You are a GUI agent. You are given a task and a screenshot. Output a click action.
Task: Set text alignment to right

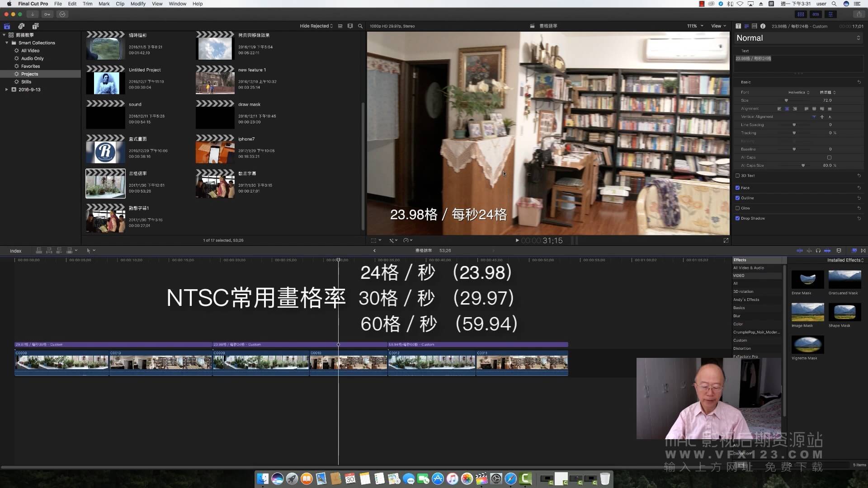[795, 109]
